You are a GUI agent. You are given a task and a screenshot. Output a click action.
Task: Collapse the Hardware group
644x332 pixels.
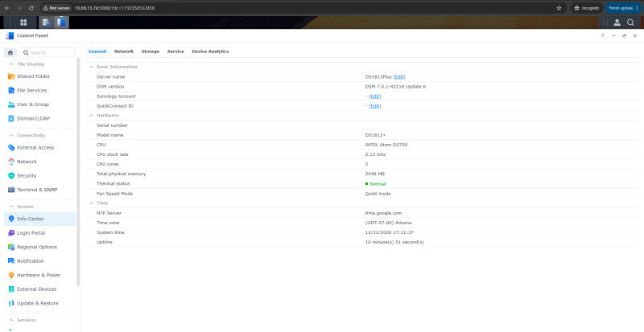point(91,115)
